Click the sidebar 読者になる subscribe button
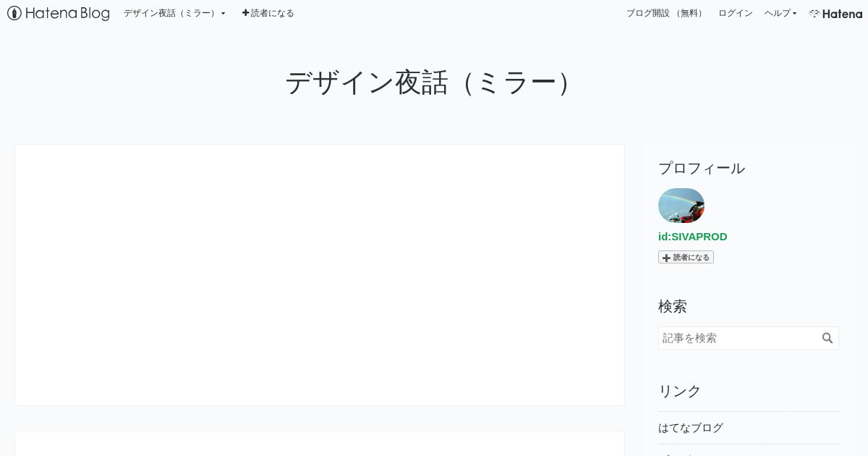This screenshot has width=868, height=456. (686, 257)
